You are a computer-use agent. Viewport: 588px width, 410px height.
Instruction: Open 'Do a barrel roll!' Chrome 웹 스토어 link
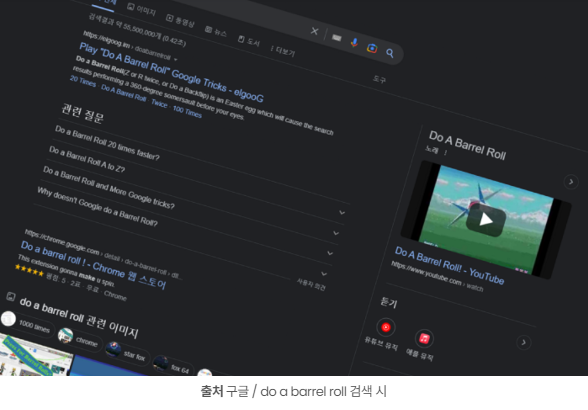pos(93,265)
